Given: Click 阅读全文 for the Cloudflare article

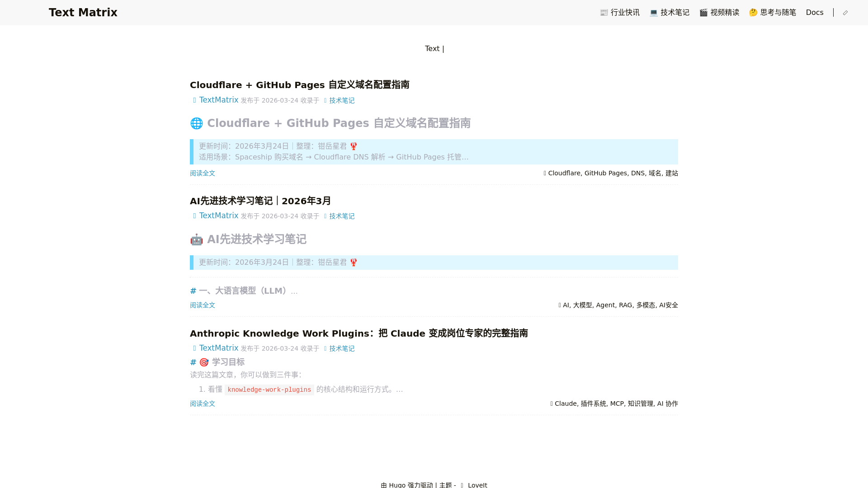Looking at the screenshot, I should (203, 174).
